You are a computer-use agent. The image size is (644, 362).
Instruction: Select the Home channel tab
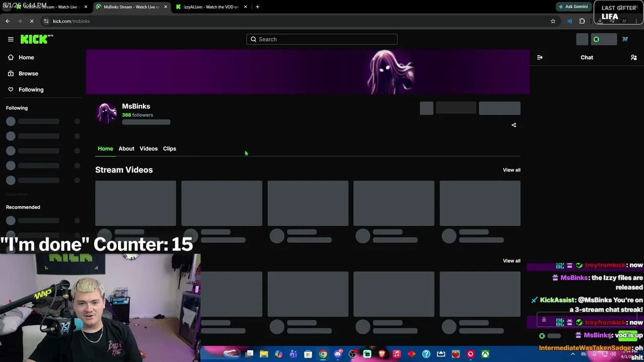coord(105,149)
